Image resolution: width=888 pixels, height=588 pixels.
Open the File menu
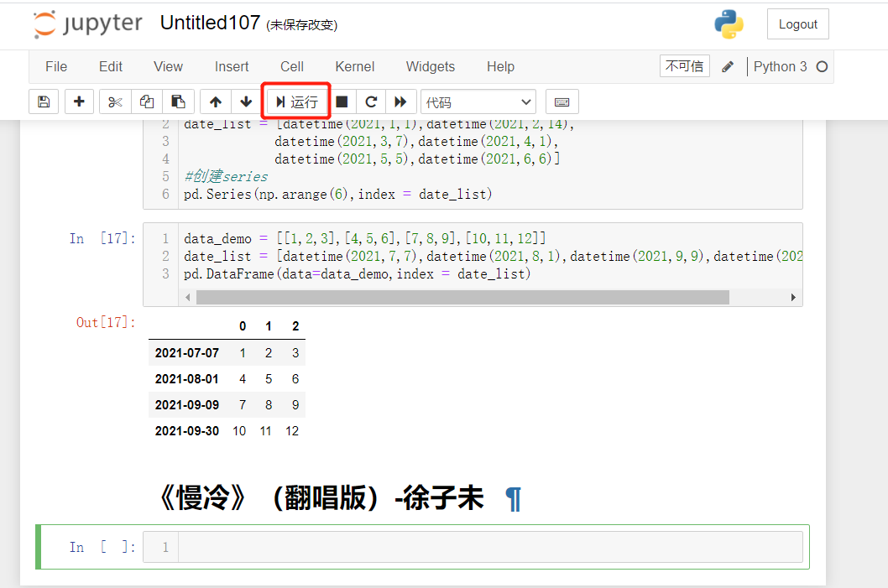click(x=56, y=67)
